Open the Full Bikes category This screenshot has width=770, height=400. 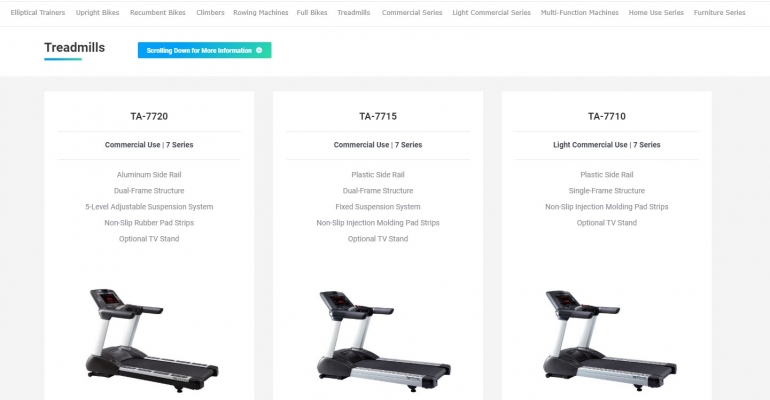[x=312, y=13]
